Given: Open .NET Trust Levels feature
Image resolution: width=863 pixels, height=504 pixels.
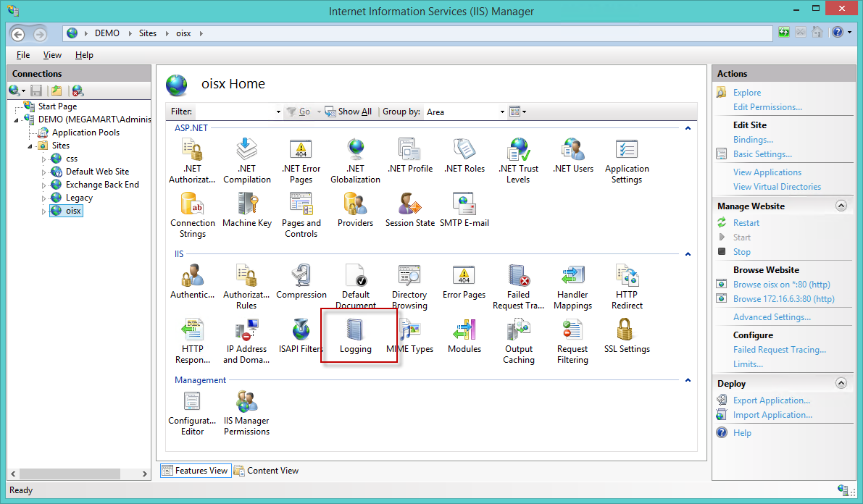Looking at the screenshot, I should [519, 161].
